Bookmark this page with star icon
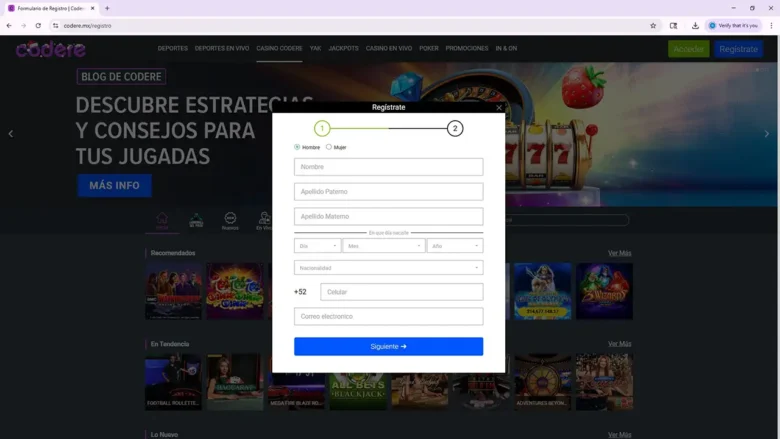 click(x=653, y=26)
